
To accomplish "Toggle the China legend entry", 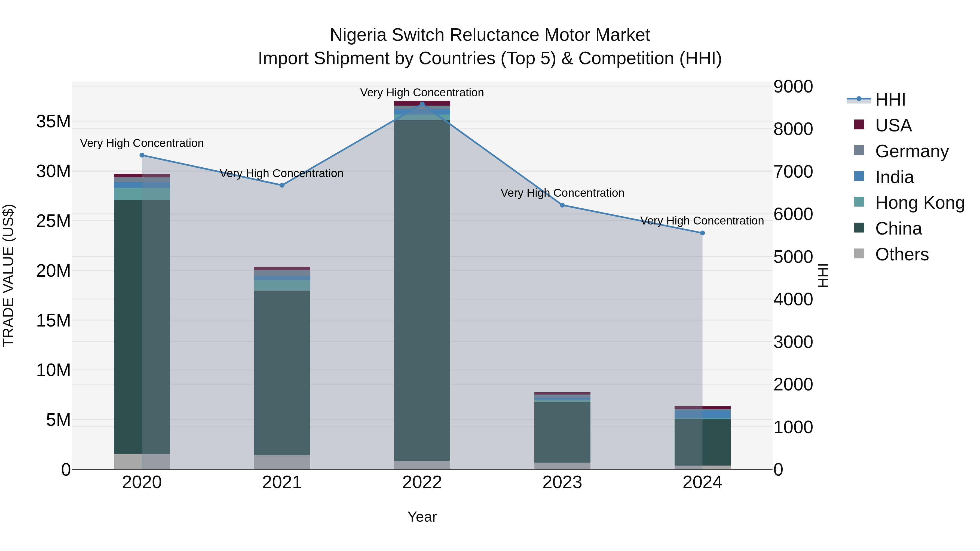I will pos(887,229).
